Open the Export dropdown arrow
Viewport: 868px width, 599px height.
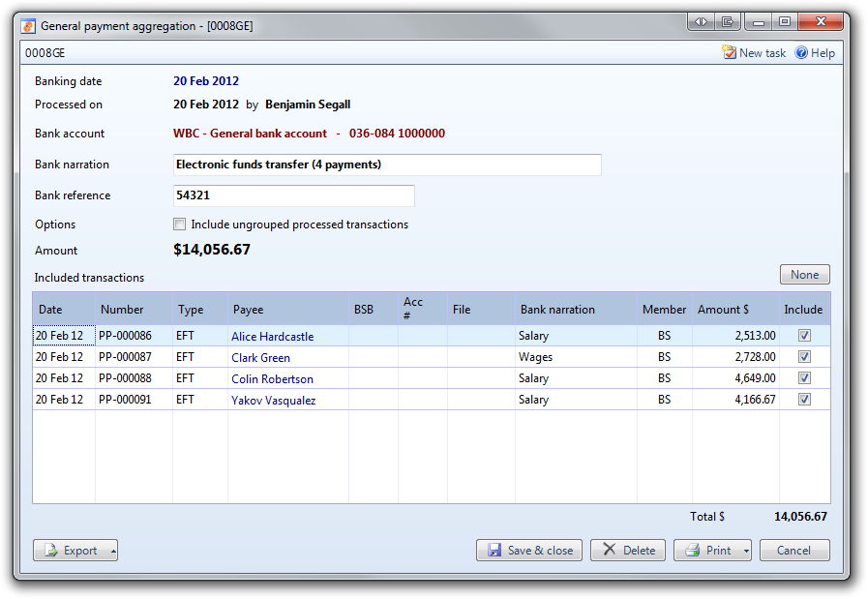[113, 551]
